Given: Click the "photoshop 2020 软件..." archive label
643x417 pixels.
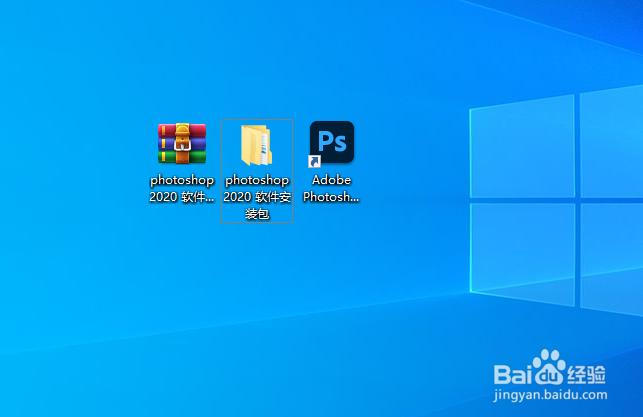Looking at the screenshot, I should pos(182,188).
